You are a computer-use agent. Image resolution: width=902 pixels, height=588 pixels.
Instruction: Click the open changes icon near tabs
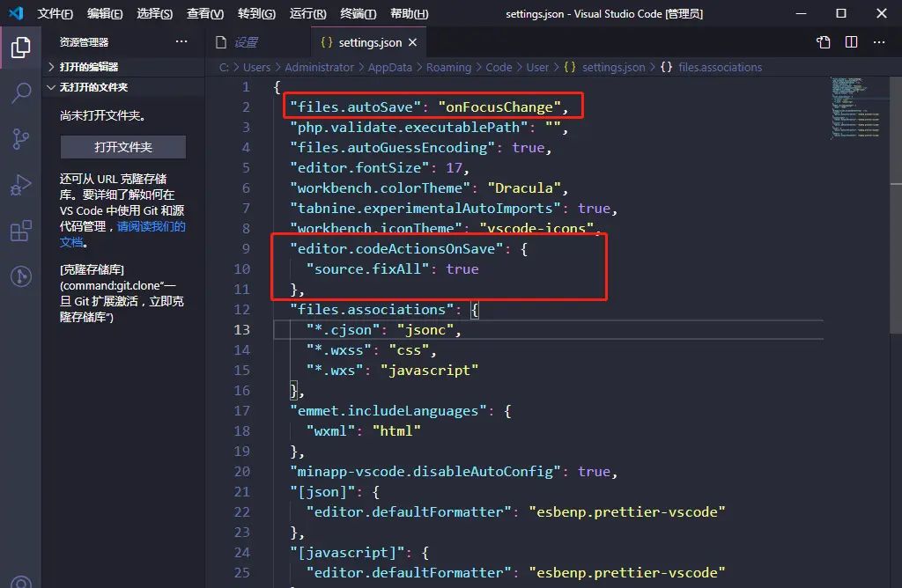[x=823, y=41]
